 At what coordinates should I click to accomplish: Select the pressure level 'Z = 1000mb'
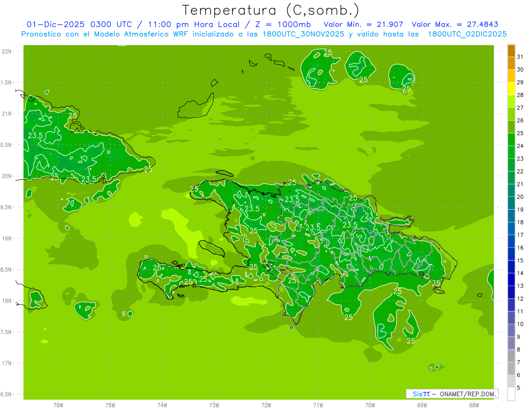pyautogui.click(x=282, y=24)
